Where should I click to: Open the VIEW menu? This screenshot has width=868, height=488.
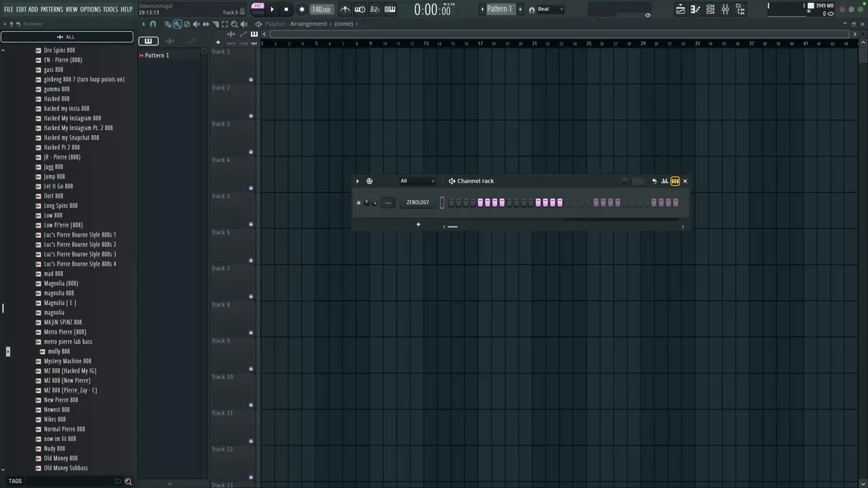tap(71, 9)
